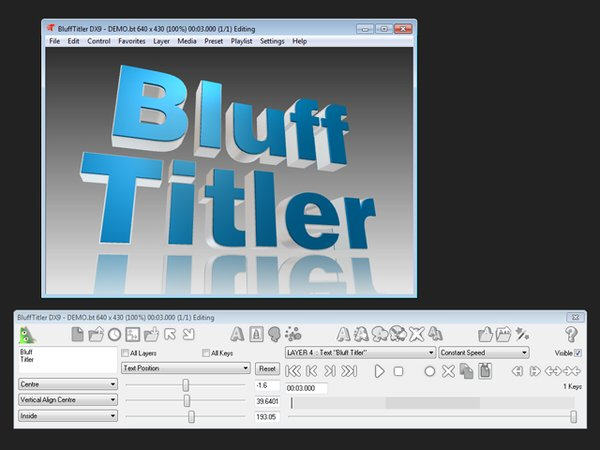This screenshot has height=450, width=600.
Task: Stop playback with the square button
Action: click(x=398, y=371)
